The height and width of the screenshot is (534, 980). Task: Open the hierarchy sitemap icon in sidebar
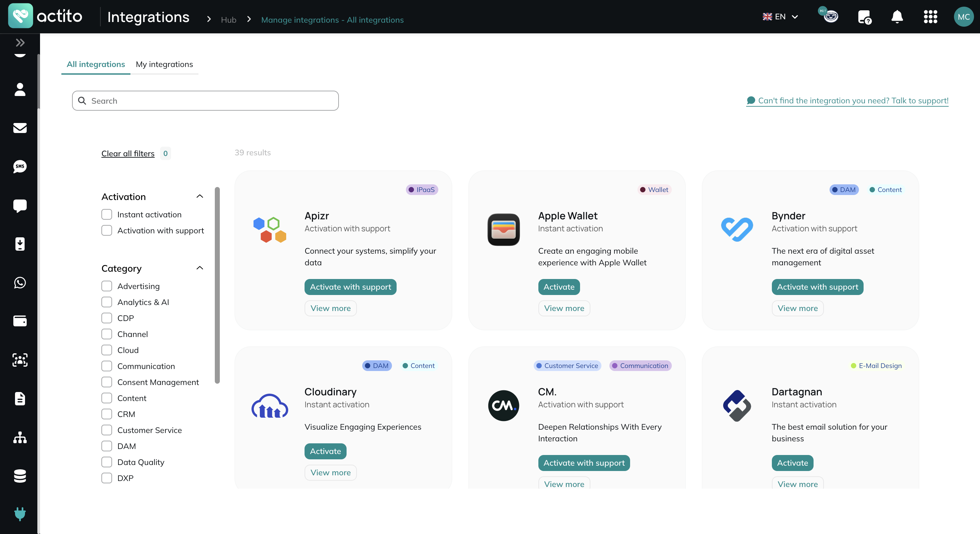(x=20, y=437)
